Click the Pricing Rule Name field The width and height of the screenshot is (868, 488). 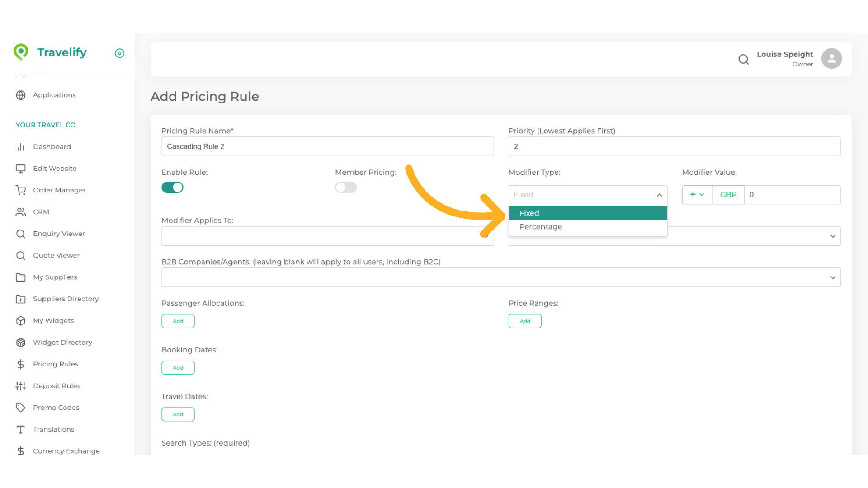coord(327,147)
